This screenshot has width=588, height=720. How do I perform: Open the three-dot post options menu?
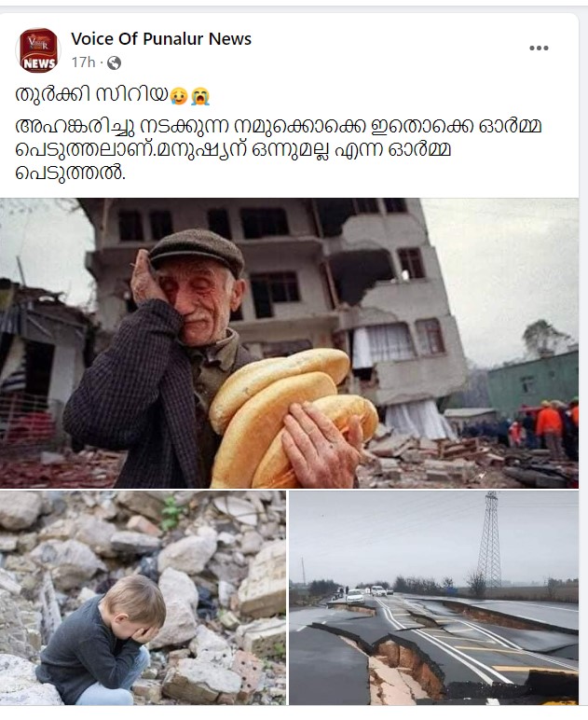[x=539, y=48]
